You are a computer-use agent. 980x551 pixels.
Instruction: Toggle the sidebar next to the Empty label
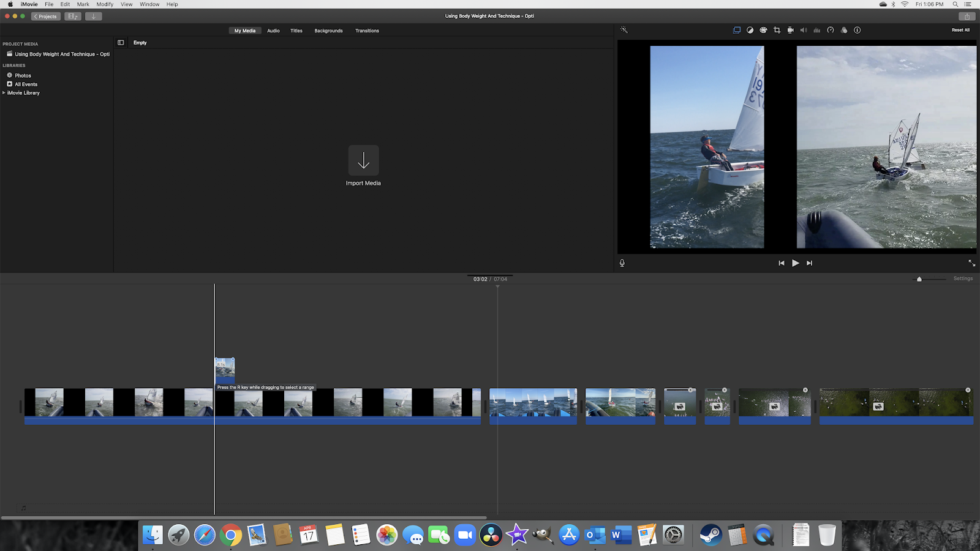pos(121,42)
